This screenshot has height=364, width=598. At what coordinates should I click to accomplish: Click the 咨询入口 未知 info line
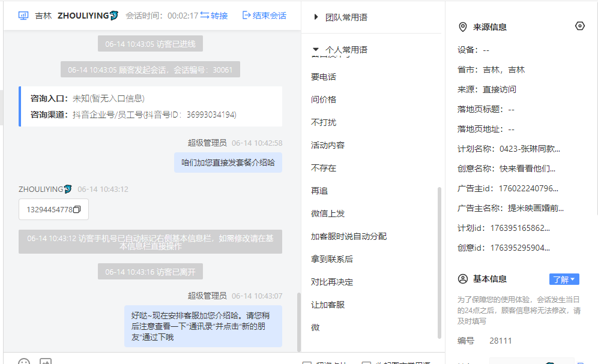[x=88, y=98]
